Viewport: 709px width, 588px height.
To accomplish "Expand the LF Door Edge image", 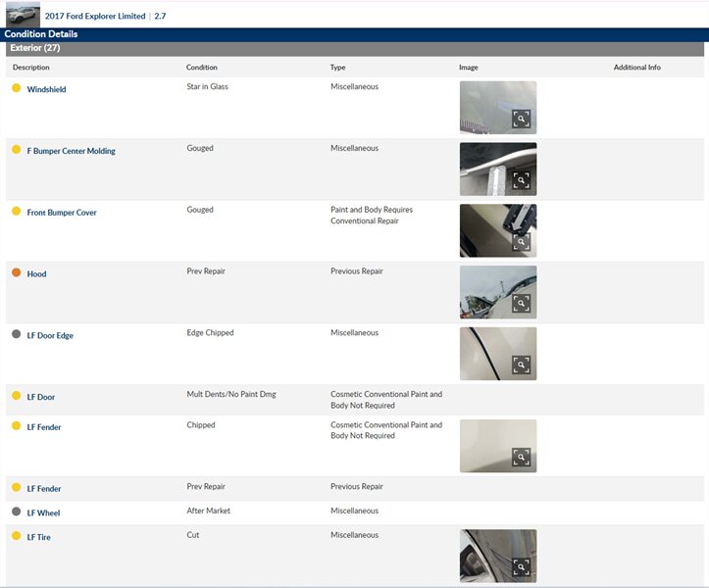I will tap(521, 366).
